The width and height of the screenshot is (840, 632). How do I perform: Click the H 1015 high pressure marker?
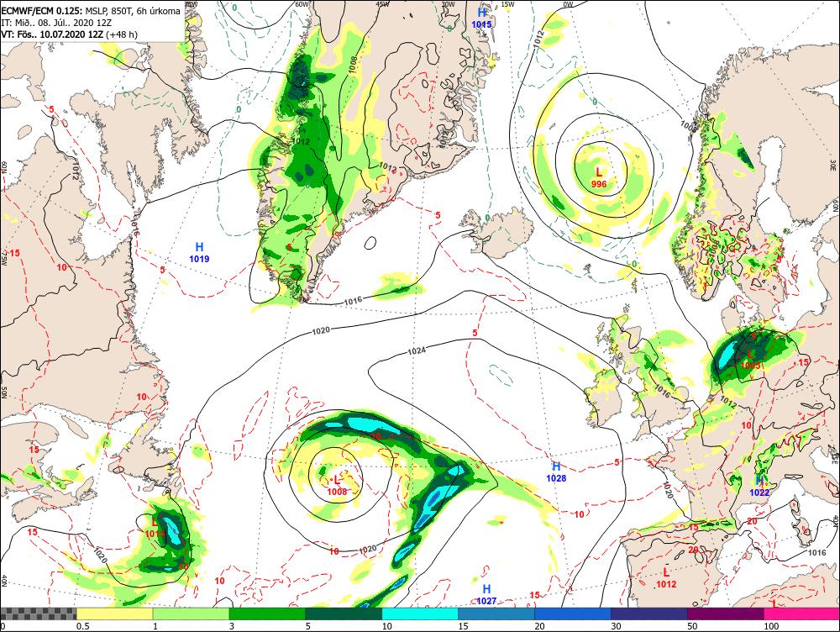[x=481, y=18]
